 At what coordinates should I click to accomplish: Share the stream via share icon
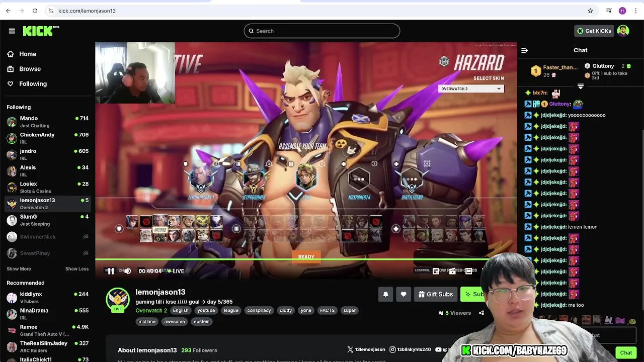pyautogui.click(x=481, y=313)
